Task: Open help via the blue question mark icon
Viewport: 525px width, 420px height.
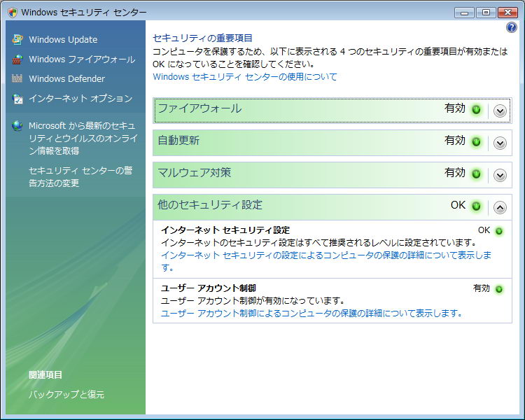Action: (511, 27)
